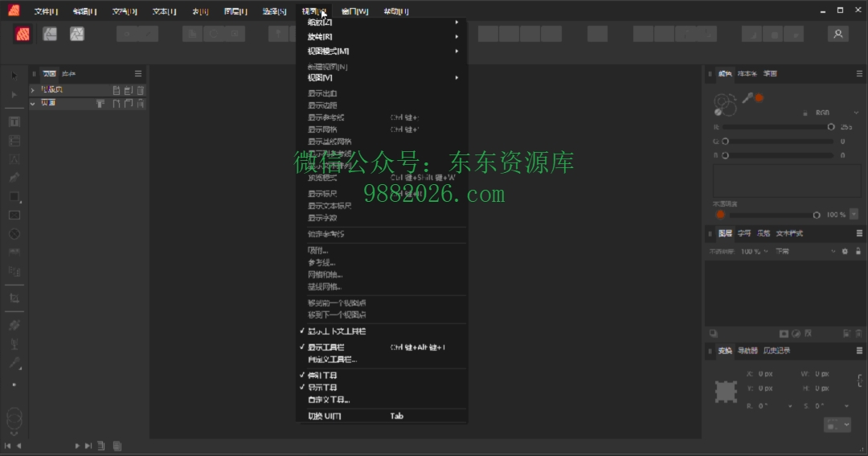
Task: Expand the master pages section in Pages panel
Action: tap(33, 90)
